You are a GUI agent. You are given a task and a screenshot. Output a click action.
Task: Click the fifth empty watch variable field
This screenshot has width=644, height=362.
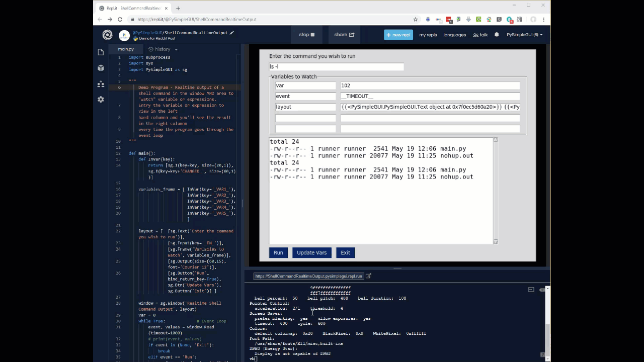[305, 129]
